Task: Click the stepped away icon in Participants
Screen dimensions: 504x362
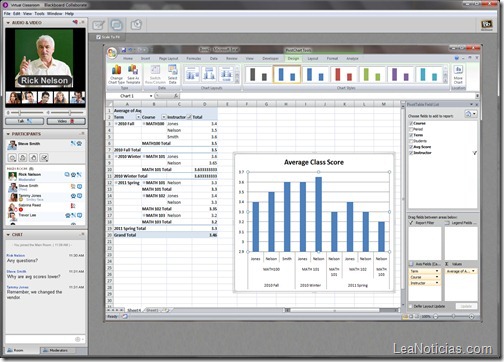Action: tap(23, 158)
